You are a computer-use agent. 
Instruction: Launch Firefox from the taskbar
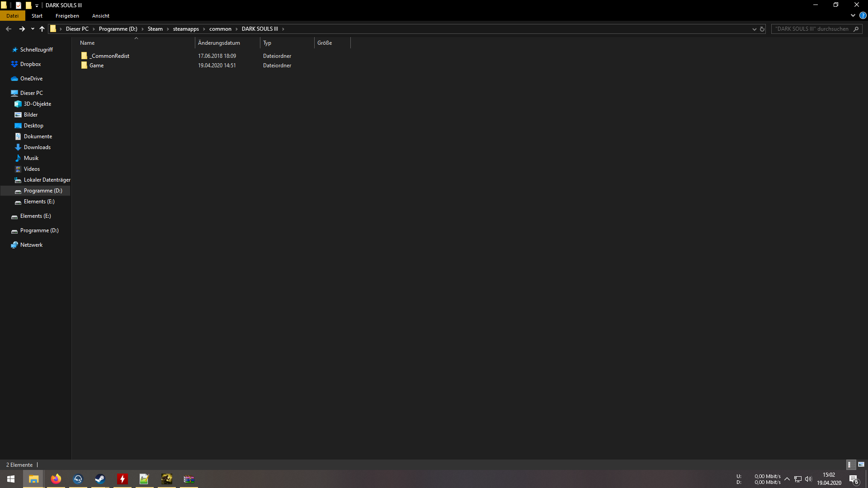pyautogui.click(x=56, y=479)
